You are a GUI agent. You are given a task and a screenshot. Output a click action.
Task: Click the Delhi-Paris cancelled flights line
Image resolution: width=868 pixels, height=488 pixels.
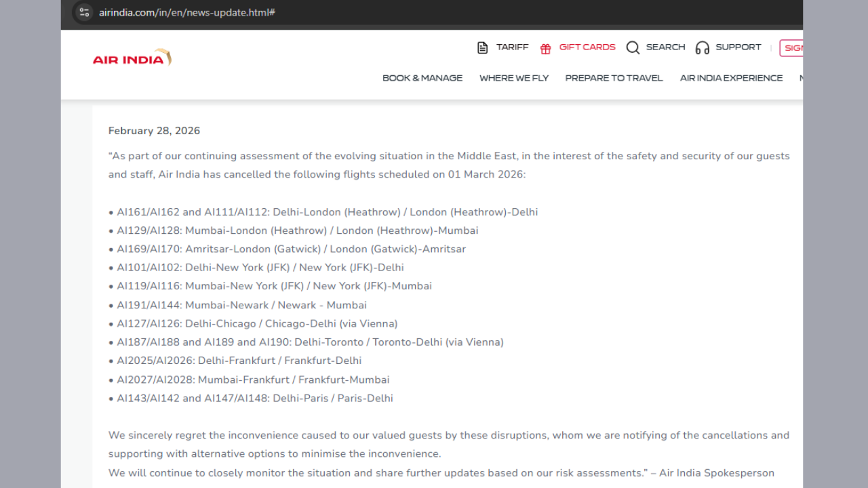254,398
